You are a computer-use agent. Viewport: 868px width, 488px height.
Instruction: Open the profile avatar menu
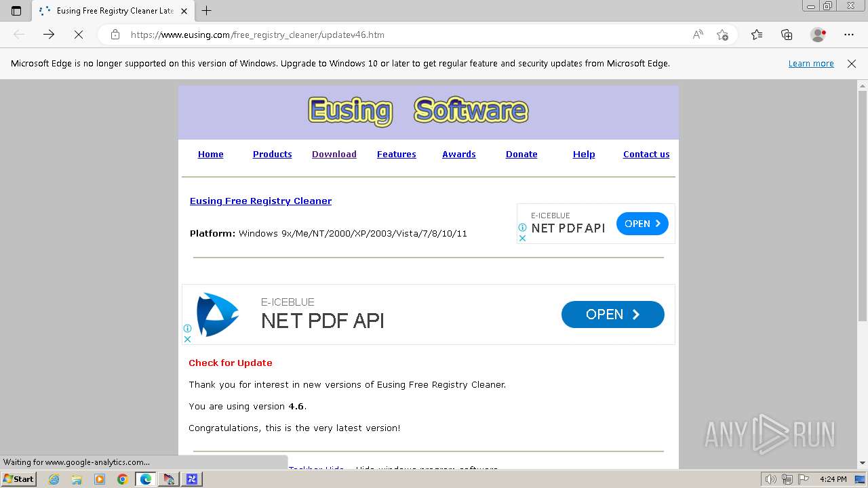point(818,35)
